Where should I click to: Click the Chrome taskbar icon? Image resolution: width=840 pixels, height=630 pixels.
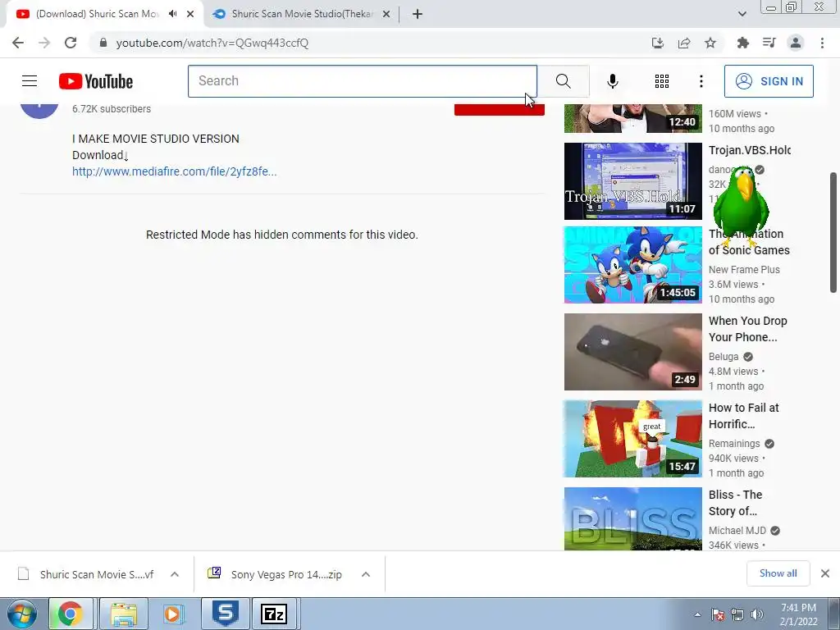coord(71,614)
